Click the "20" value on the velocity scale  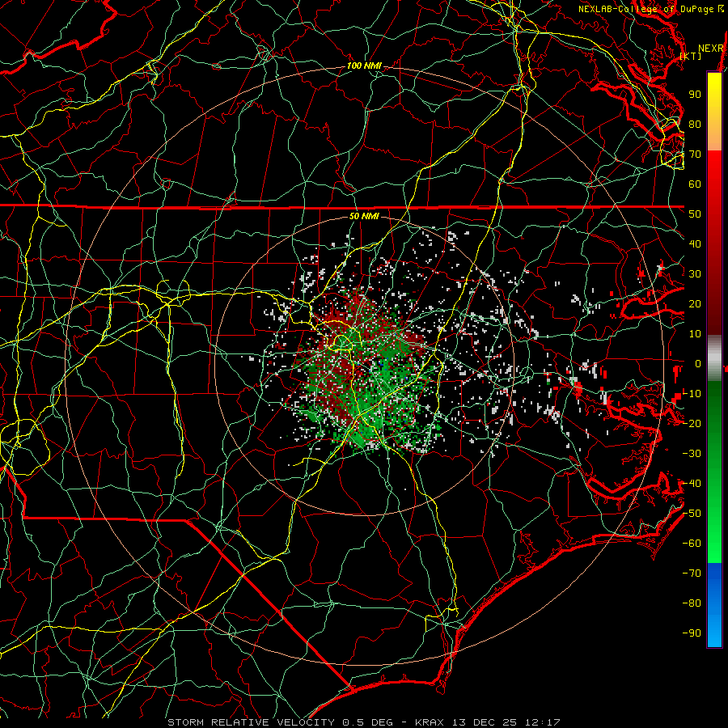(695, 304)
